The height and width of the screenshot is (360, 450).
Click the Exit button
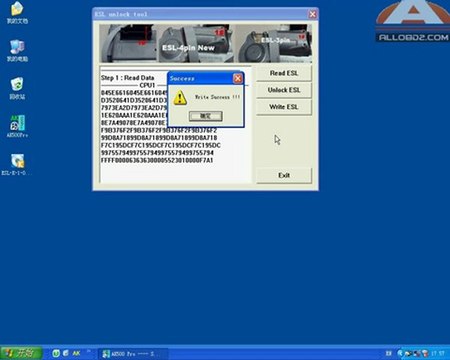pyautogui.click(x=284, y=175)
